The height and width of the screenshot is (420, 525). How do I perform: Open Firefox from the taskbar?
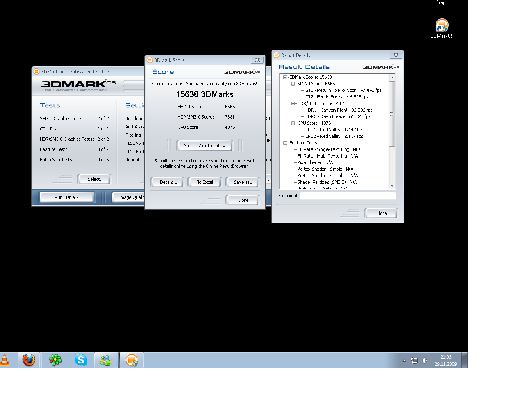pos(29,360)
